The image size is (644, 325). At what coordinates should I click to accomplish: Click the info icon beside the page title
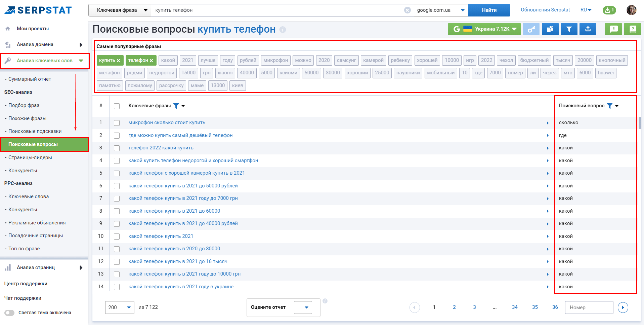point(283,30)
